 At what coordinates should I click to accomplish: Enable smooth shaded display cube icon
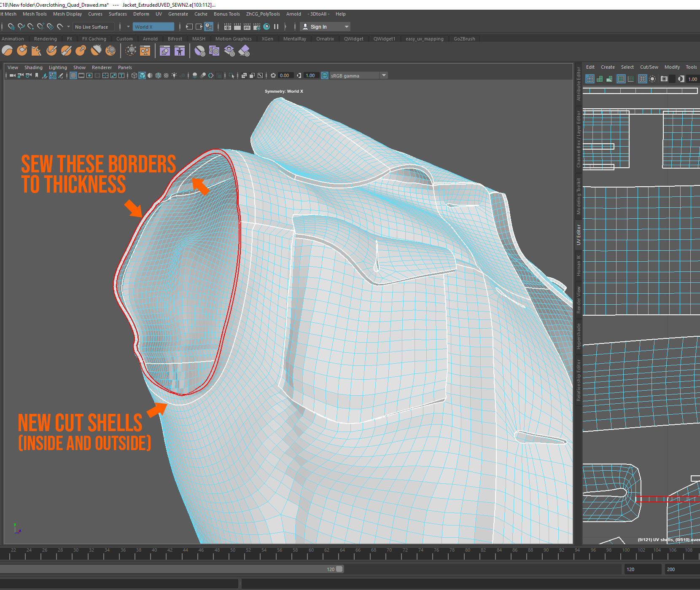click(143, 75)
